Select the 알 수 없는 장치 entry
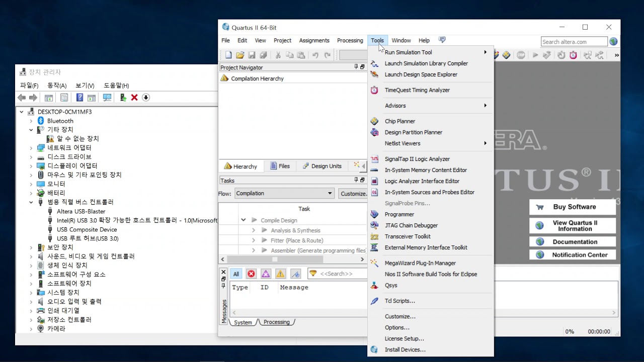This screenshot has height=362, width=644. coord(78,139)
